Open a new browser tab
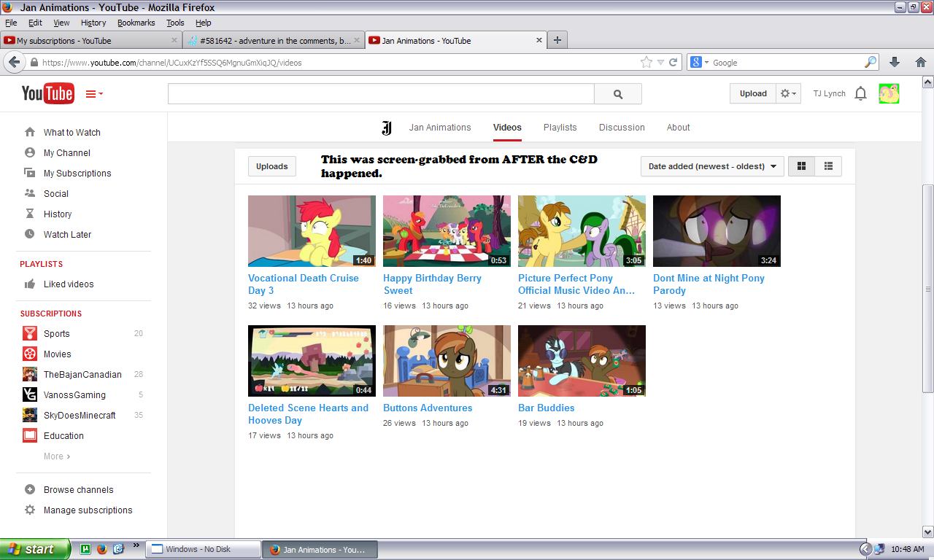Screen dimensions: 934x560 pyautogui.click(x=557, y=40)
